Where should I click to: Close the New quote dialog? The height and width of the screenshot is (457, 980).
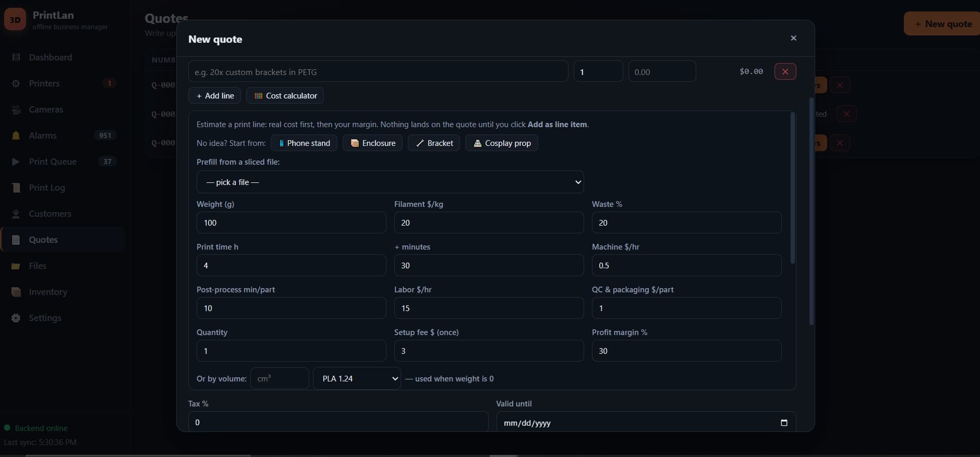pos(793,38)
